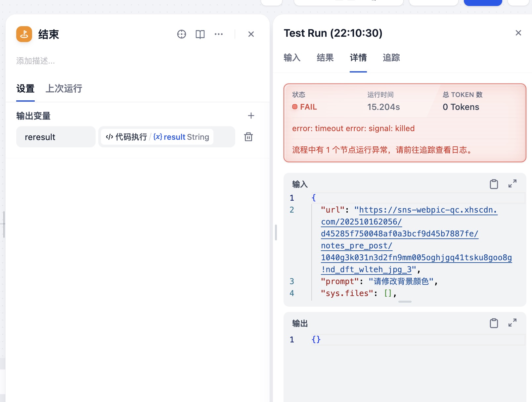Click the reresult variable name field
The width and height of the screenshot is (532, 402).
[x=56, y=137]
